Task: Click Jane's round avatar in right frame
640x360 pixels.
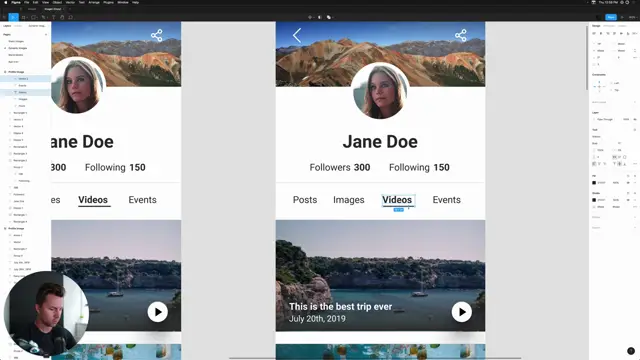Action: (x=380, y=91)
